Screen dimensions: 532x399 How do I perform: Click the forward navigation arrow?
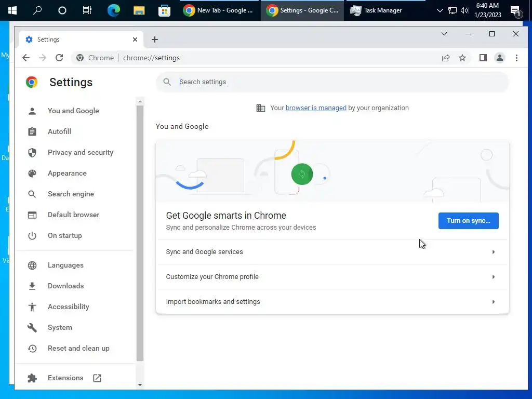point(43,58)
